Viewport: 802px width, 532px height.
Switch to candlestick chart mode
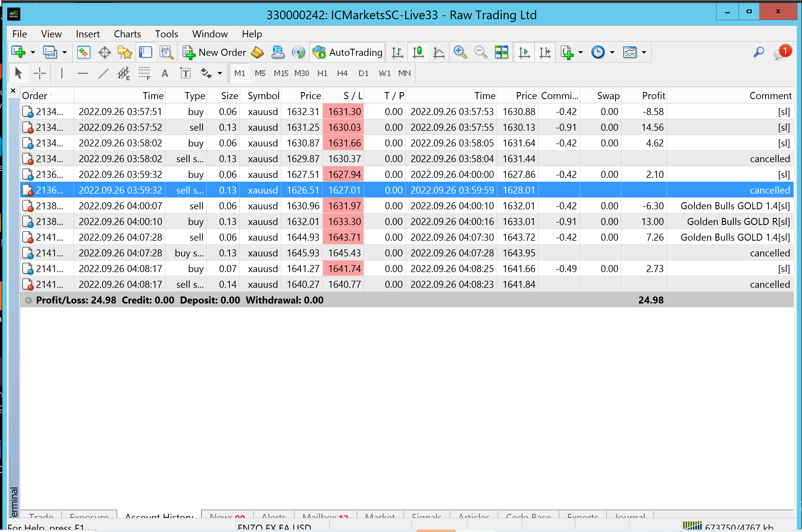[418, 53]
